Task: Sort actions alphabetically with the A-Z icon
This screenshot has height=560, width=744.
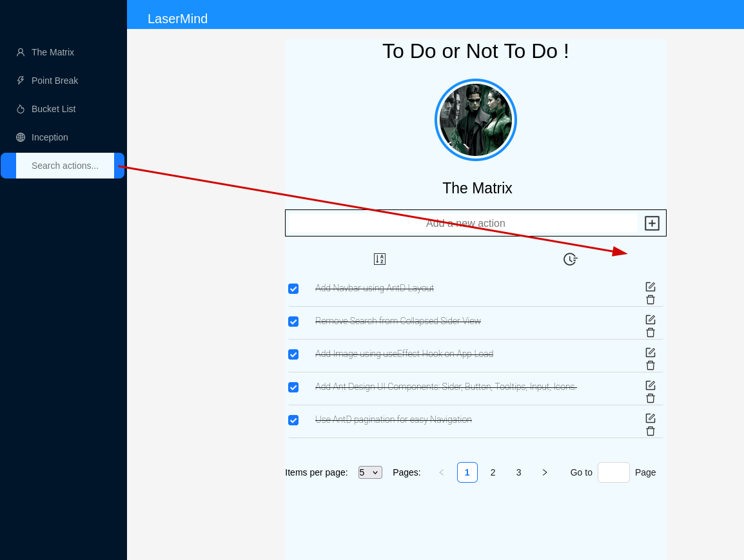Action: (x=380, y=259)
